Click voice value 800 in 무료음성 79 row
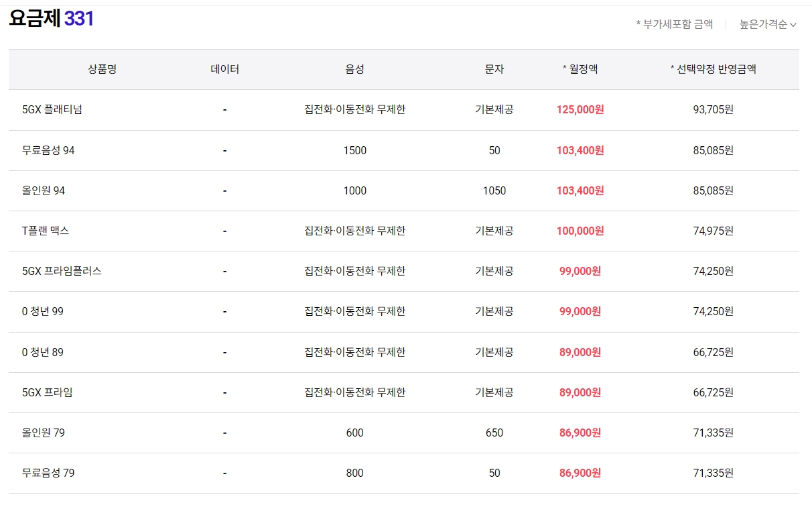 pyautogui.click(x=354, y=473)
